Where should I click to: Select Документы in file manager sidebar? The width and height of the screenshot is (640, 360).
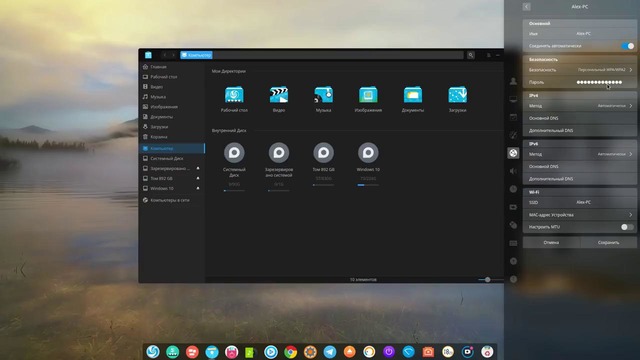pyautogui.click(x=172, y=117)
